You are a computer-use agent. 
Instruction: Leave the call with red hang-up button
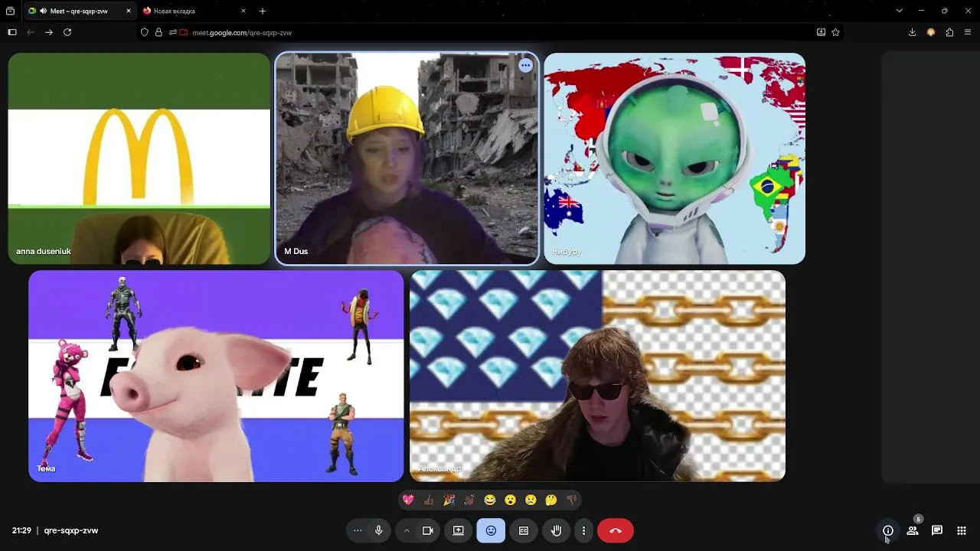tap(616, 530)
